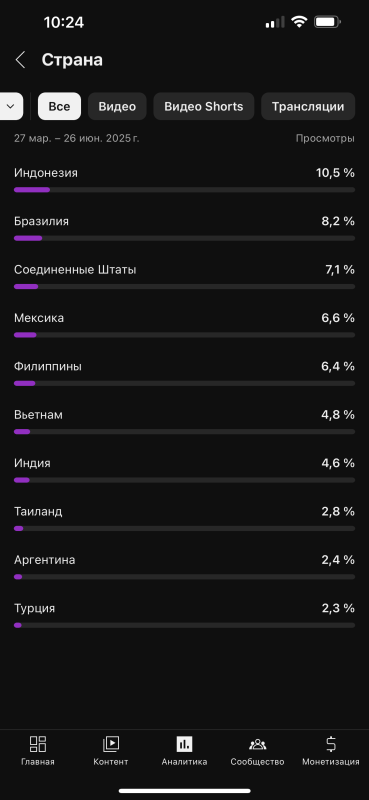The image size is (369, 800).
Task: Select the Видео Shorts filter chip
Action: [204, 106]
